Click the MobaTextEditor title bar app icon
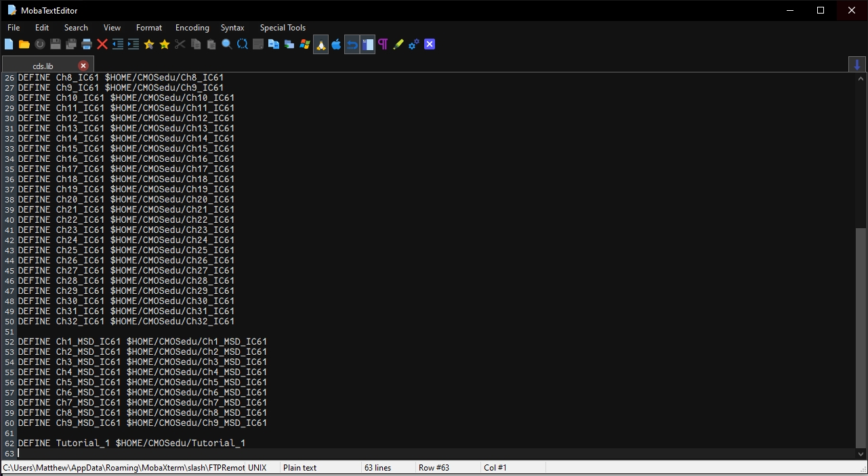This screenshot has width=868, height=476. pyautogui.click(x=12, y=10)
